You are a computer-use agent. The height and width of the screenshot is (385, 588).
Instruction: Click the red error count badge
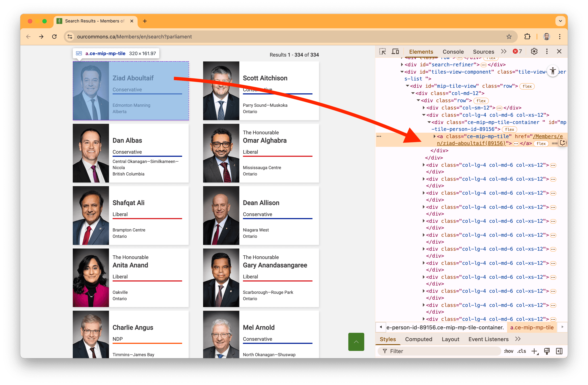517,51
